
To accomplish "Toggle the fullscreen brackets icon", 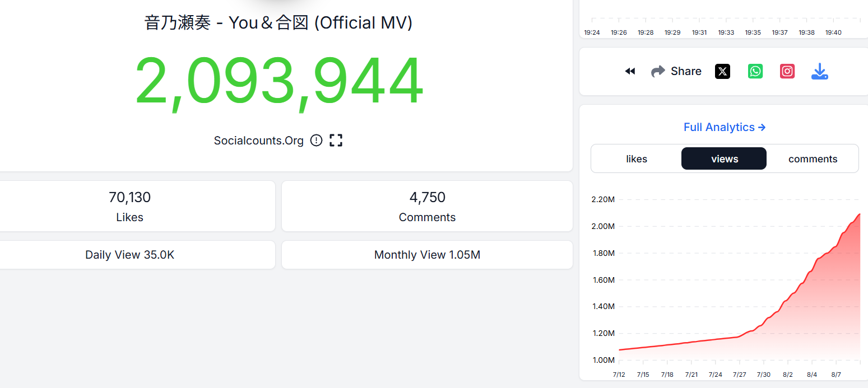I will pyautogui.click(x=336, y=141).
